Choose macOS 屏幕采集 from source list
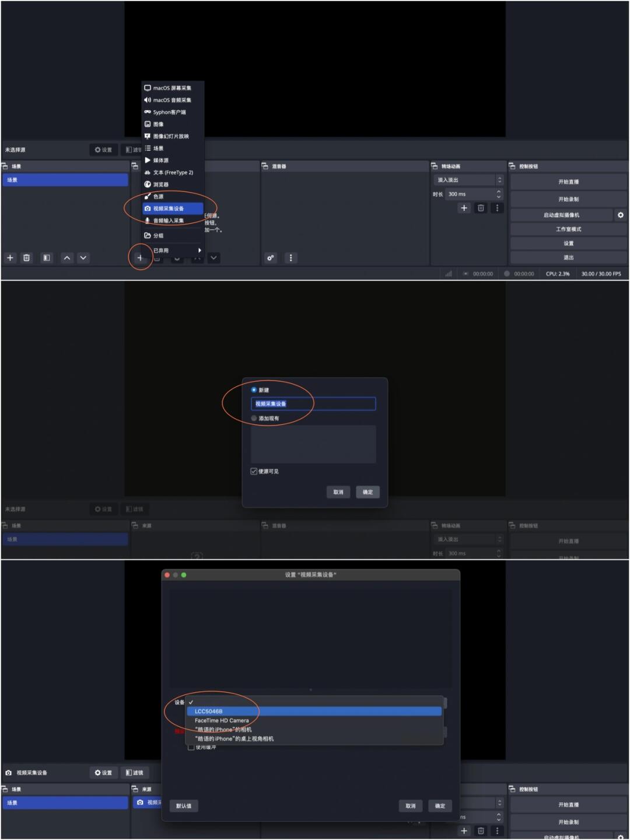Viewport: 630px width, 840px height. pyautogui.click(x=171, y=88)
